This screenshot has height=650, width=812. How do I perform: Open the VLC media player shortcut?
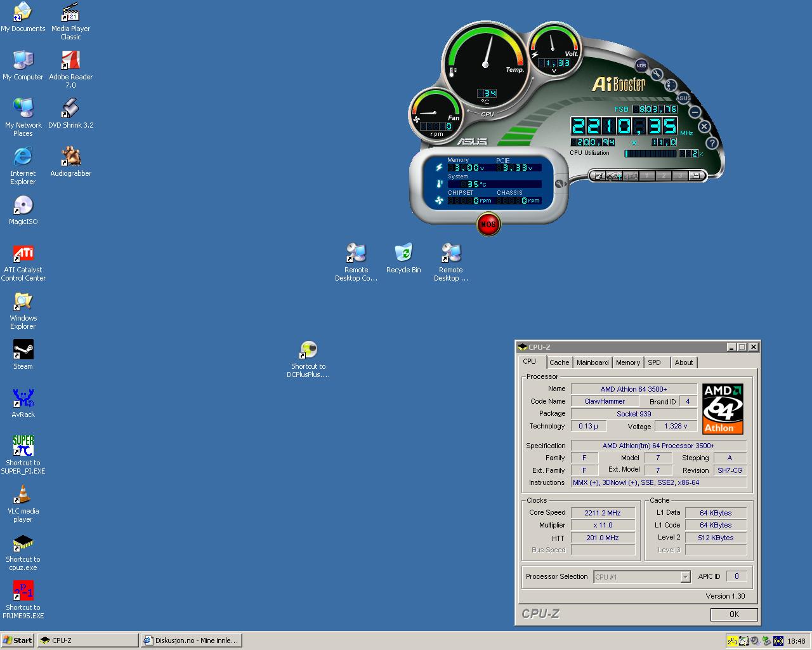click(x=23, y=503)
